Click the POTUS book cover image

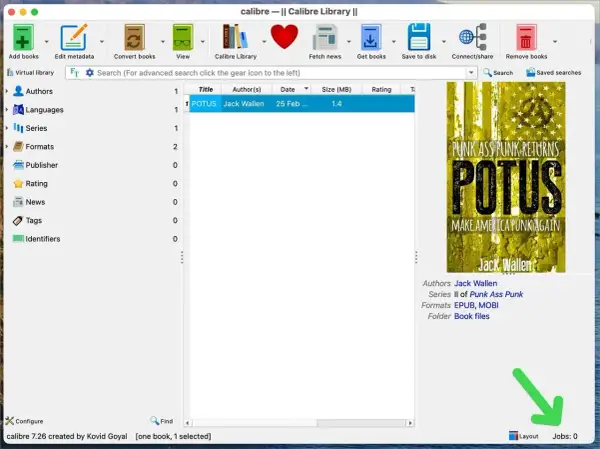point(506,177)
